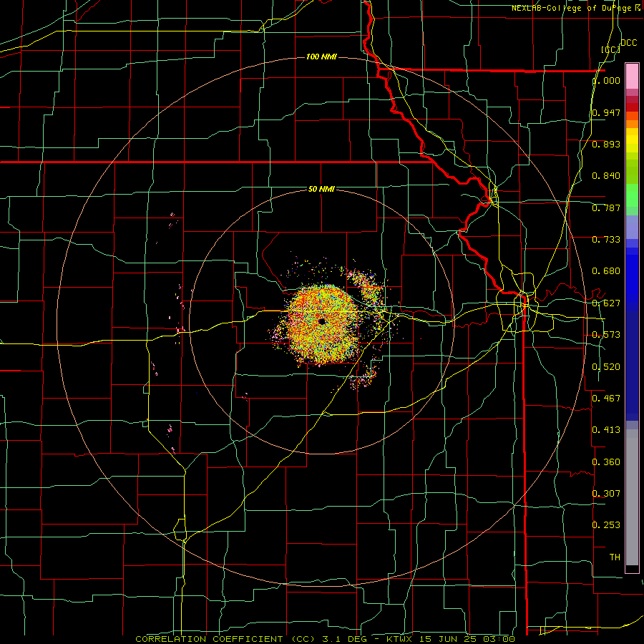
Task: Click the "TH" threshold label on the scale
Action: [615, 557]
